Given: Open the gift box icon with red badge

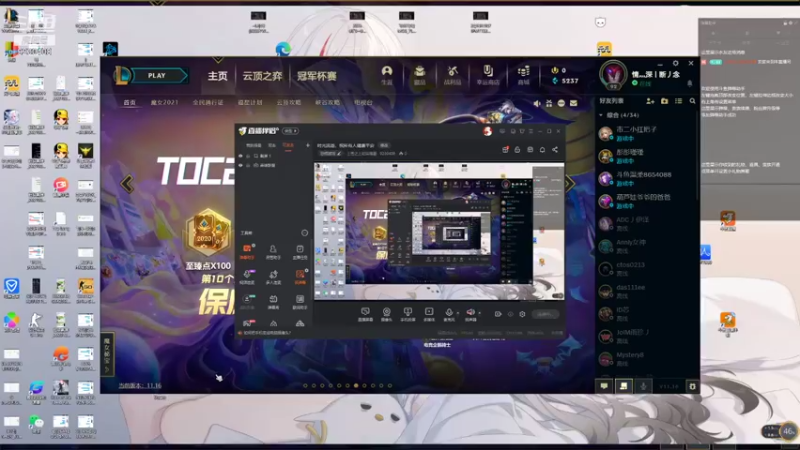Looking at the screenshot, I should (505, 149).
